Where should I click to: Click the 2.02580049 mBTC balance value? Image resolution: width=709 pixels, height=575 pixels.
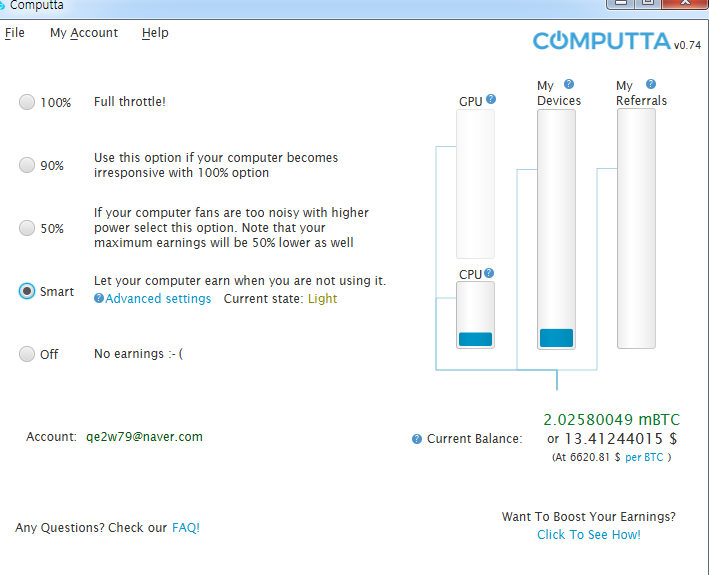point(611,419)
